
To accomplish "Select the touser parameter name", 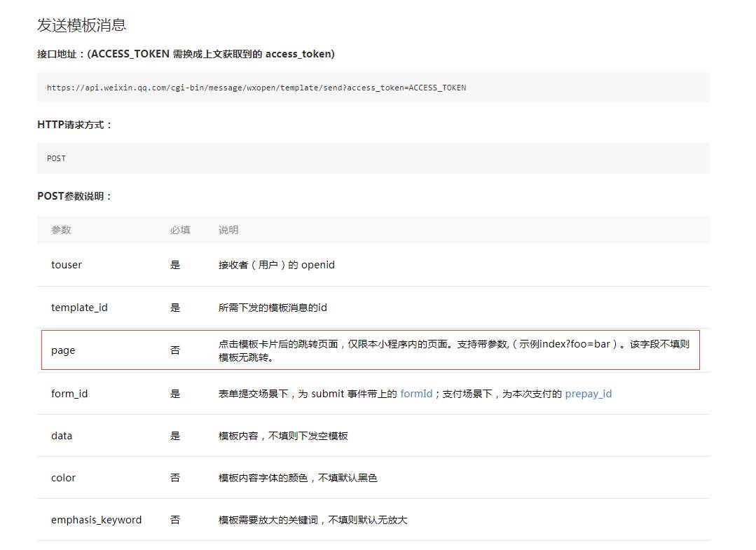I will coord(67,265).
